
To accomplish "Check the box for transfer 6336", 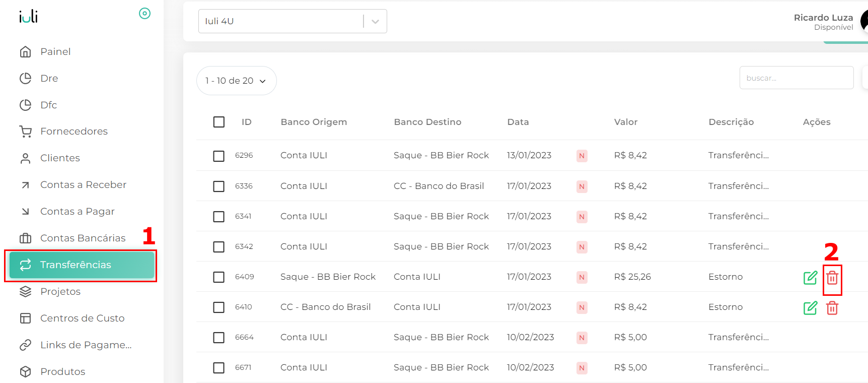I will click(x=219, y=186).
